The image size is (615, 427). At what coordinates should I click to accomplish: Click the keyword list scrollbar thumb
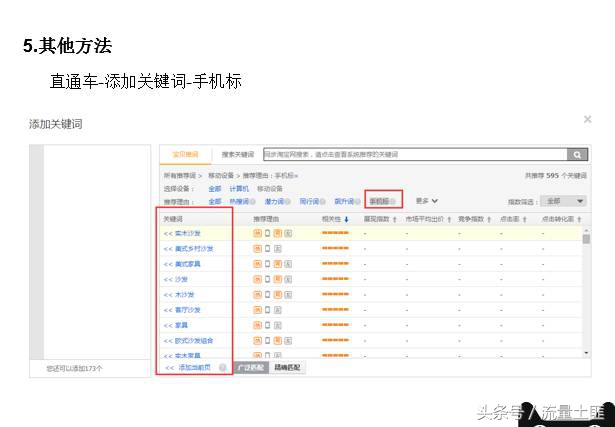tap(586, 239)
